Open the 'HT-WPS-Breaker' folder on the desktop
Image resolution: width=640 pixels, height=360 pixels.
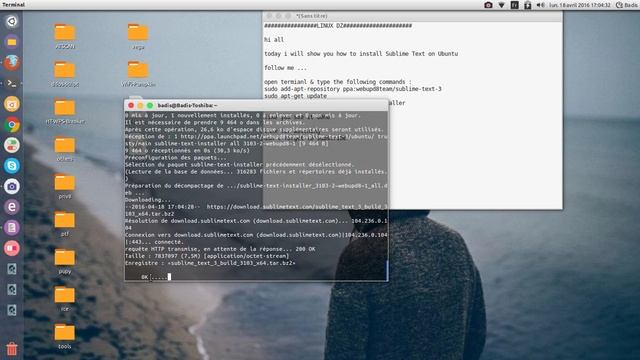point(64,111)
